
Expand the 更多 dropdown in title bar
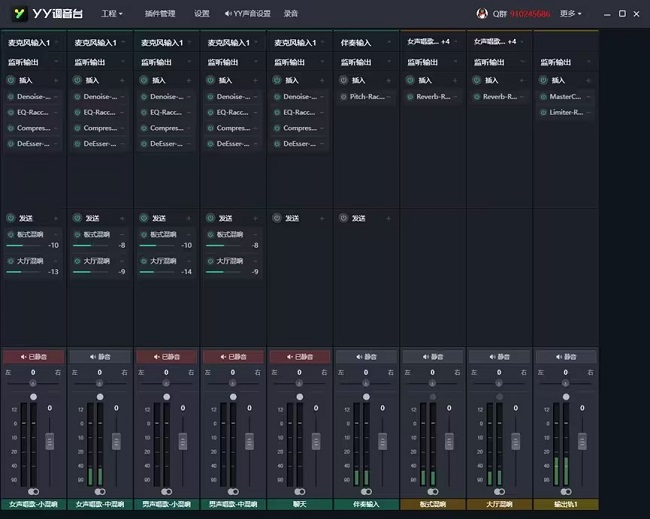coord(570,14)
